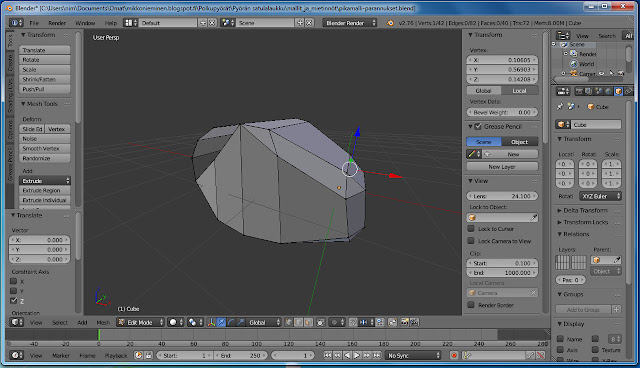Click the Blender logo splash icon
The height and width of the screenshot is (368, 640).
point(390,23)
